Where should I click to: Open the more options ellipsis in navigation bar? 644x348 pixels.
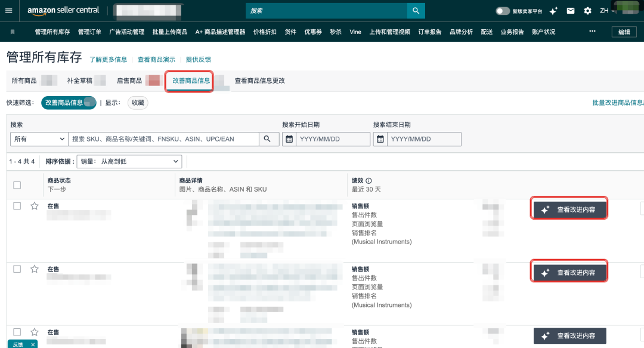pos(592,31)
